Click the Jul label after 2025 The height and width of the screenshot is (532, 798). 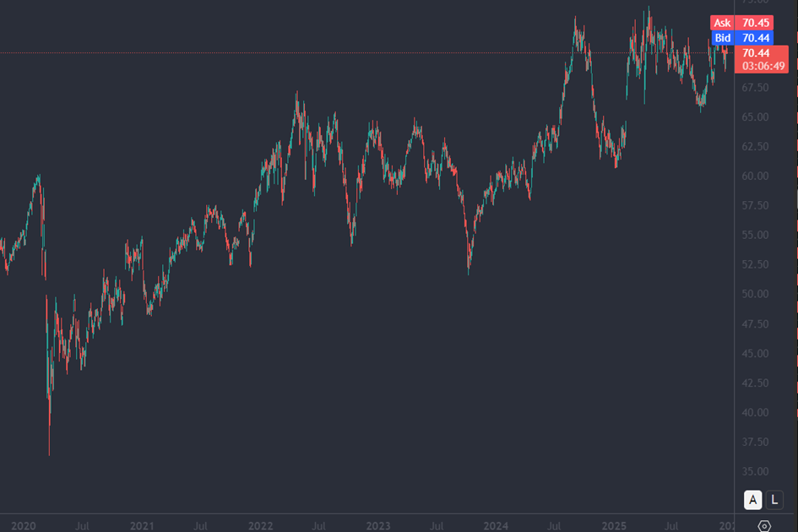[671, 526]
